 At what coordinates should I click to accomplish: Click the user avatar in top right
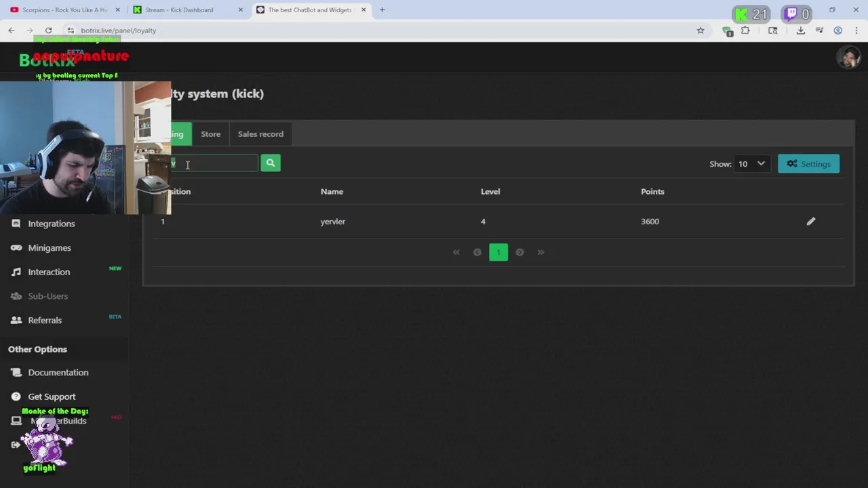[848, 58]
